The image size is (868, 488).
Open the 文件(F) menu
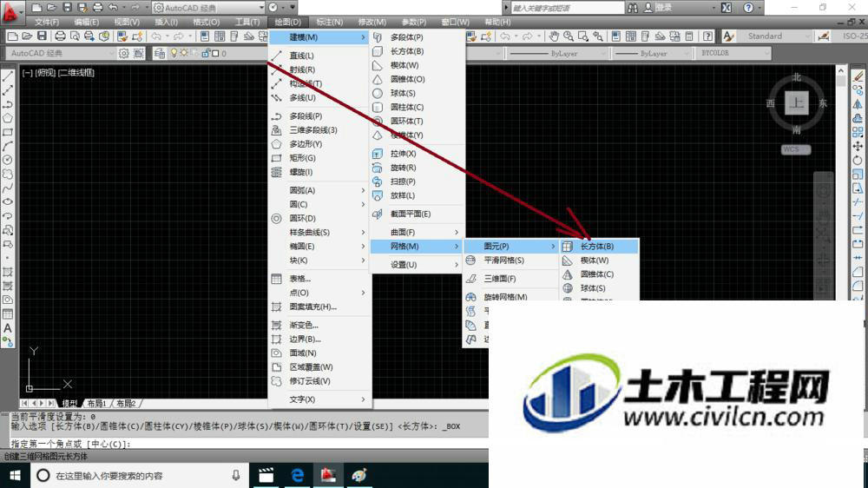tap(47, 23)
